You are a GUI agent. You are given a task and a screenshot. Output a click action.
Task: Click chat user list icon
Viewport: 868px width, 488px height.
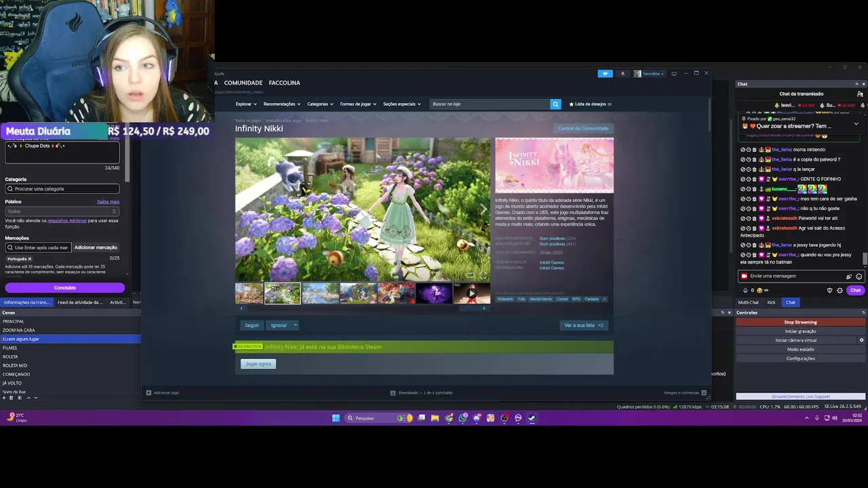pyautogui.click(x=860, y=94)
